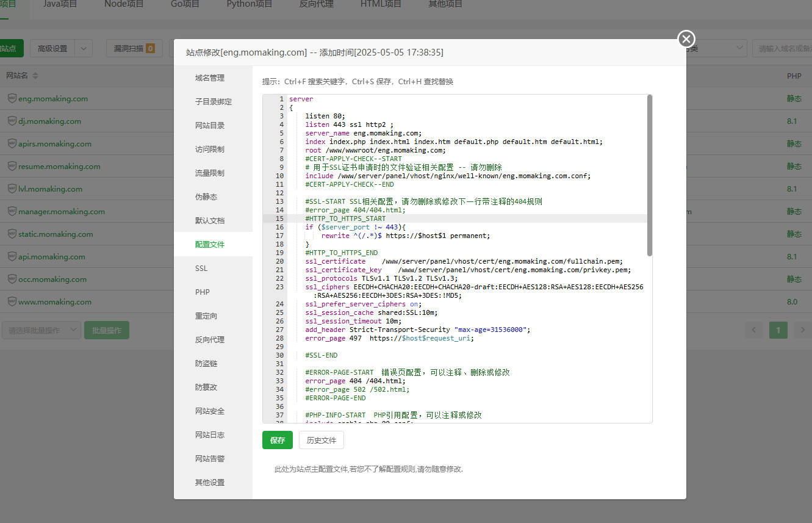Click the code editor vertical scrollbar

pyautogui.click(x=650, y=176)
